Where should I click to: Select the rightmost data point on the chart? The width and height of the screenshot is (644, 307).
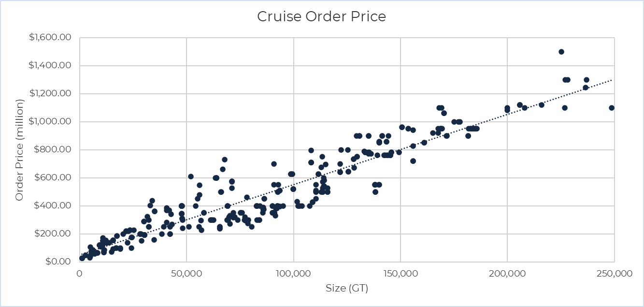[x=612, y=108]
